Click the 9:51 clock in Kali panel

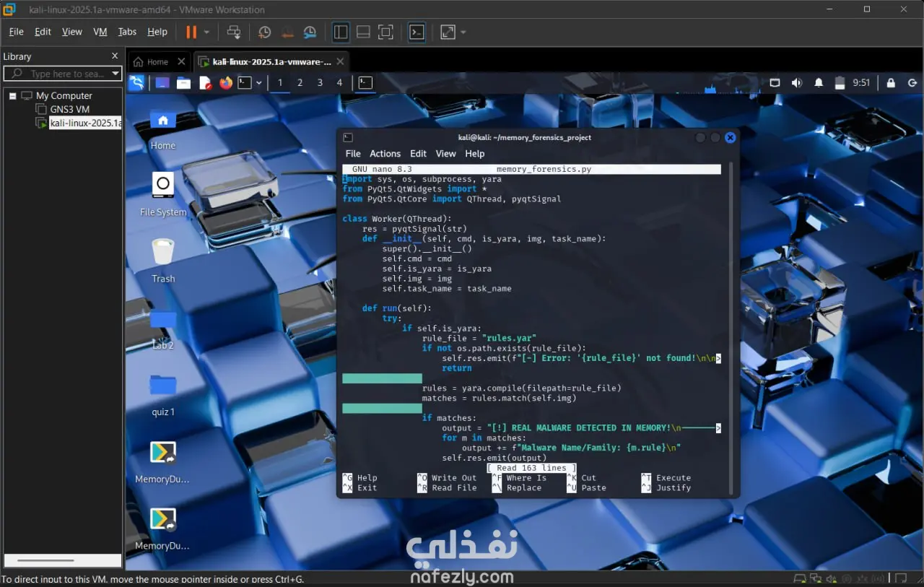[x=861, y=83]
